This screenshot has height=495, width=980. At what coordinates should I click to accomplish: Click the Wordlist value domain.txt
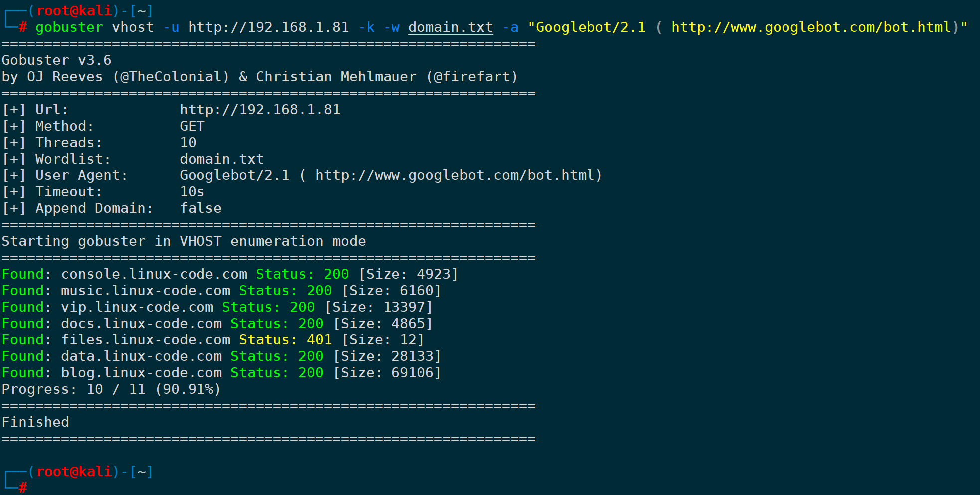pyautogui.click(x=221, y=159)
